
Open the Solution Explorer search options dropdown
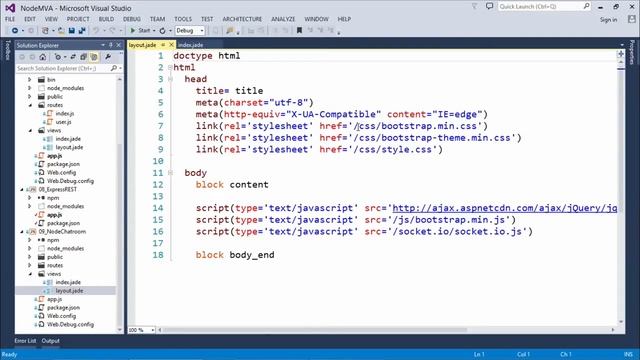120,68
